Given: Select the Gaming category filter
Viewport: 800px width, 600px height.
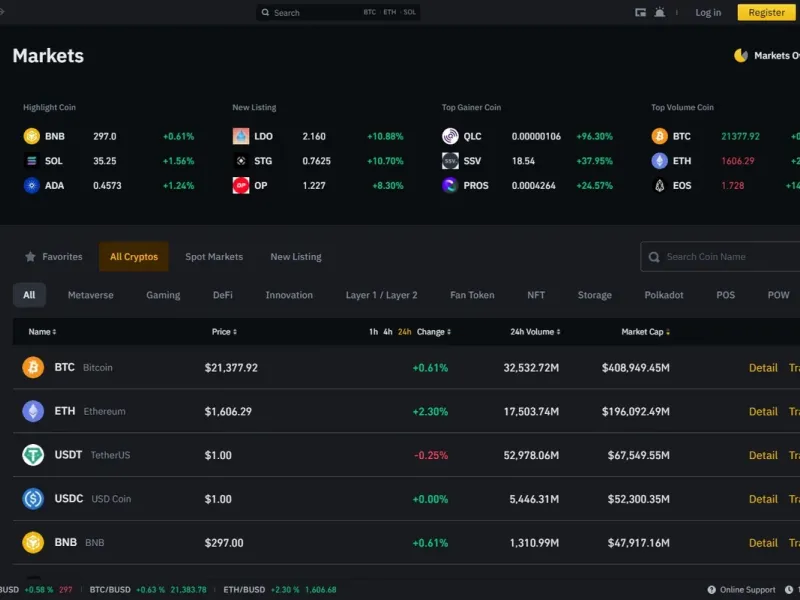Looking at the screenshot, I should [163, 295].
